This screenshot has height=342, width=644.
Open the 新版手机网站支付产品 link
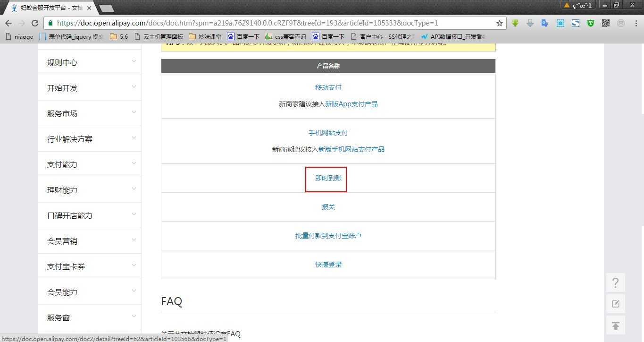click(351, 149)
